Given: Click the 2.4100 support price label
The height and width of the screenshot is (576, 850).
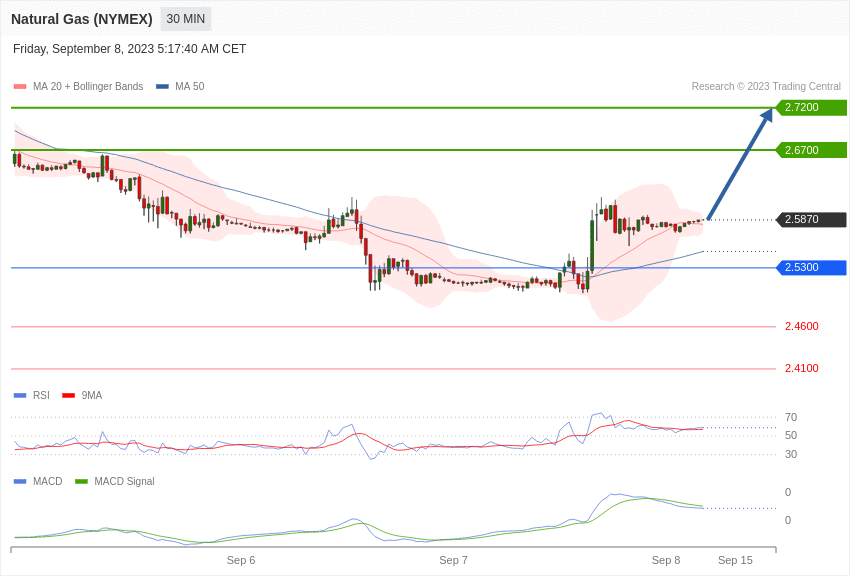Looking at the screenshot, I should [801, 368].
